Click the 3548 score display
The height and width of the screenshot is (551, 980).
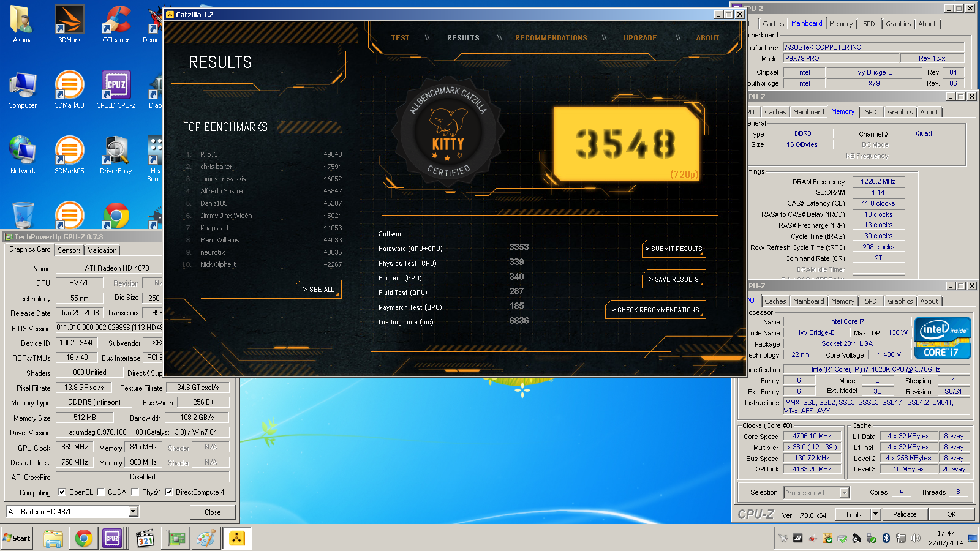click(x=626, y=144)
